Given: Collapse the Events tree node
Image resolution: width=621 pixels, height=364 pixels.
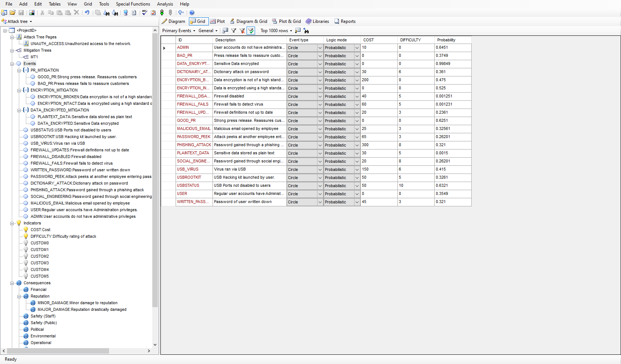Looking at the screenshot, I should (12, 63).
